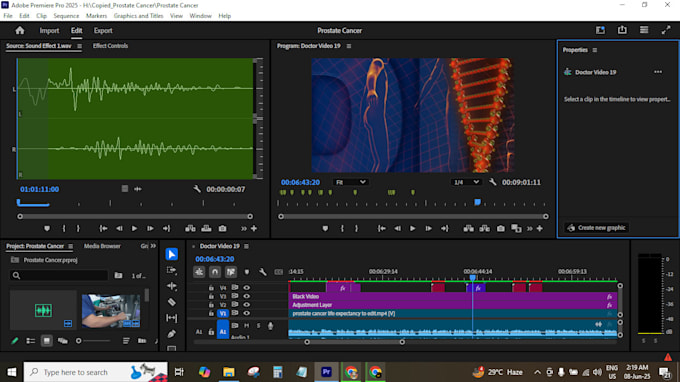This screenshot has width=680, height=382.
Task: Export frame camera icon in Program monitor
Action: (x=500, y=229)
